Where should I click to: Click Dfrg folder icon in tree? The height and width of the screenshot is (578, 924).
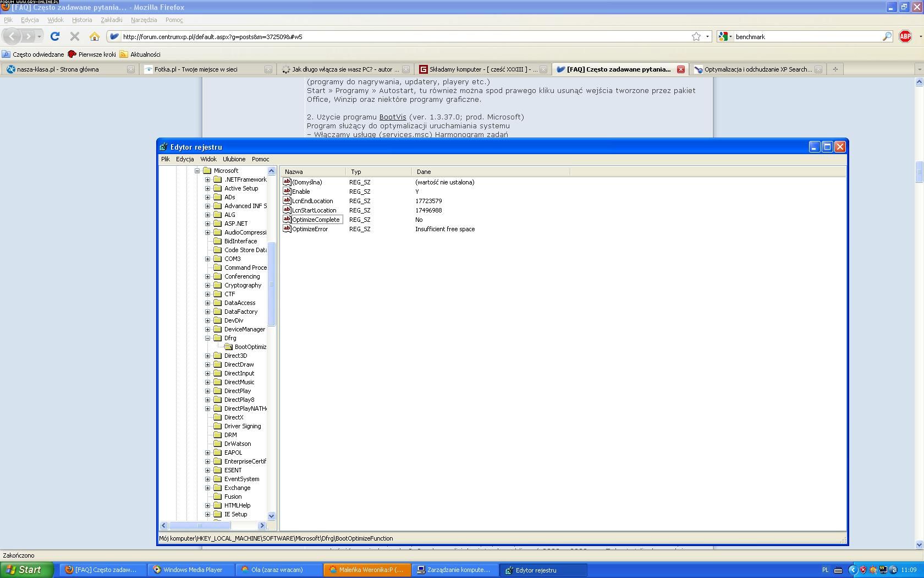[x=218, y=338]
